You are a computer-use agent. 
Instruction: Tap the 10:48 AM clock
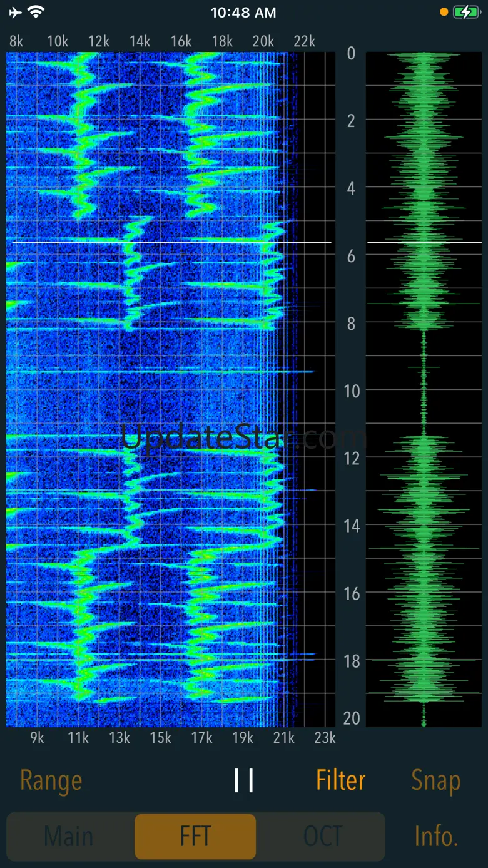coord(243,12)
